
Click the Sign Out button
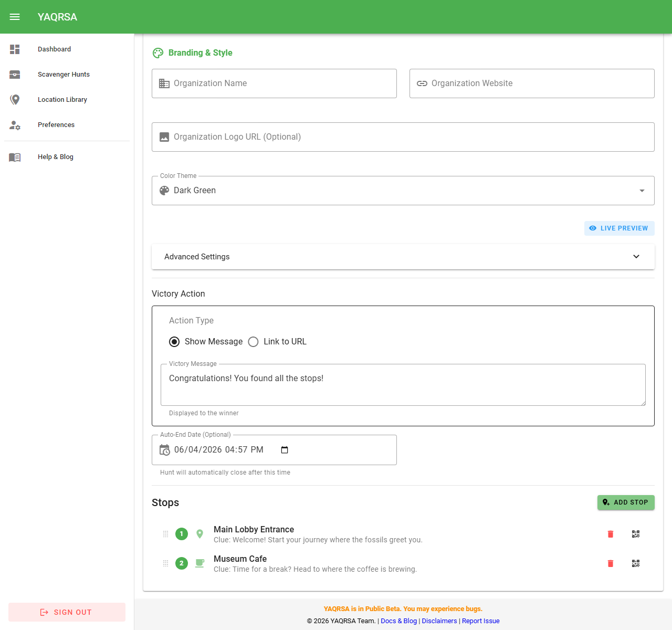pos(67,612)
